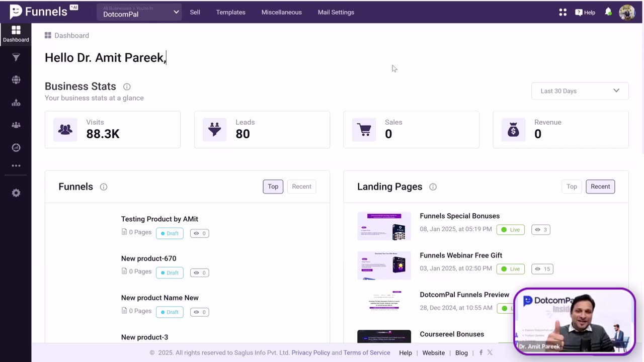This screenshot has width=644, height=362.
Task: Click the Leads funnel icon
Action: [x=215, y=130]
